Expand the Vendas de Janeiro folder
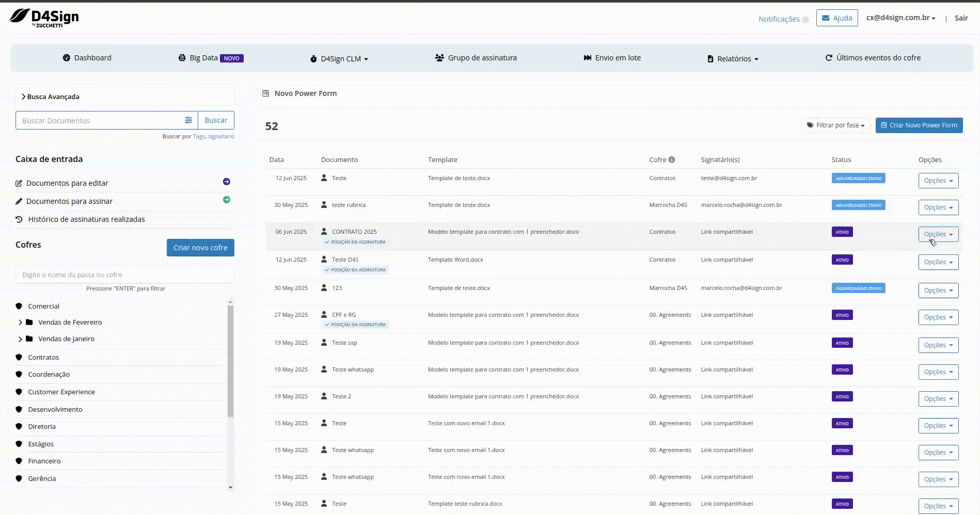 tap(20, 339)
